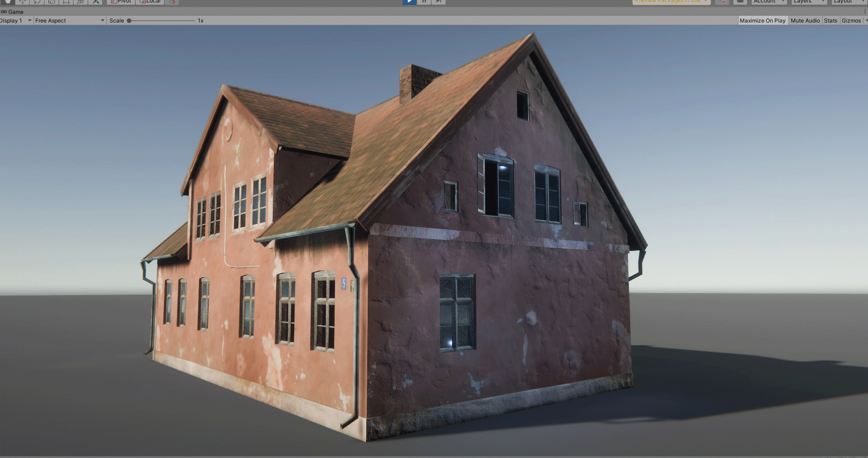
Task: Open the Account dropdown
Action: [769, 2]
